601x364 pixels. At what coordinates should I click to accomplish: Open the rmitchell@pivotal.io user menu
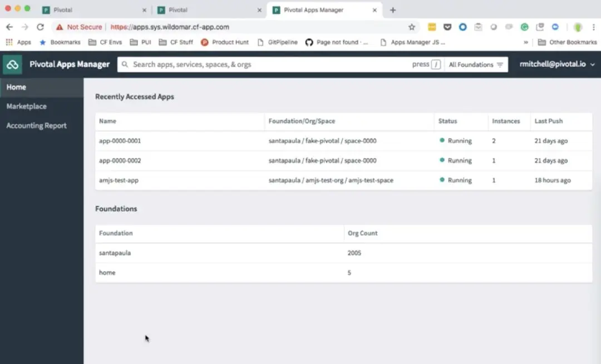click(557, 64)
